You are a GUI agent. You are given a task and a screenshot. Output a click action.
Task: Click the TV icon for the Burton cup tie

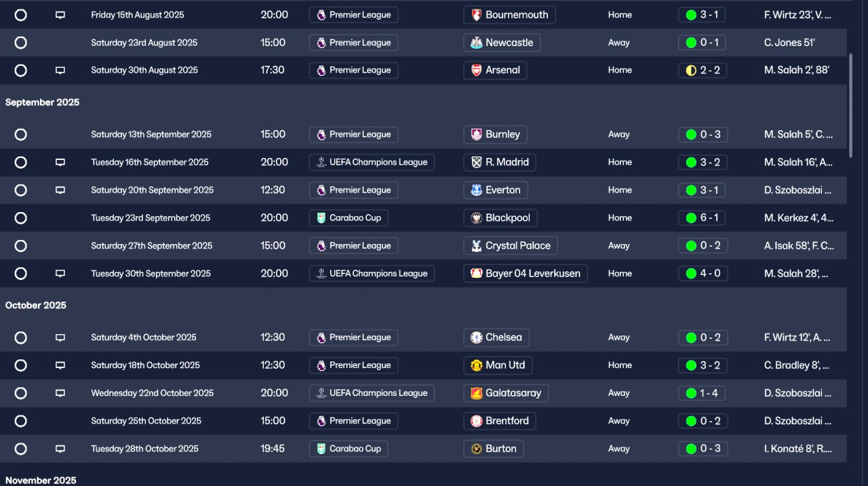click(60, 449)
